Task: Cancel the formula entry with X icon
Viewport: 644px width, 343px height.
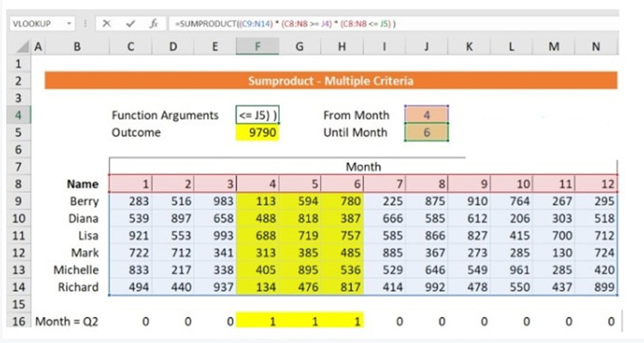Action: 106,24
